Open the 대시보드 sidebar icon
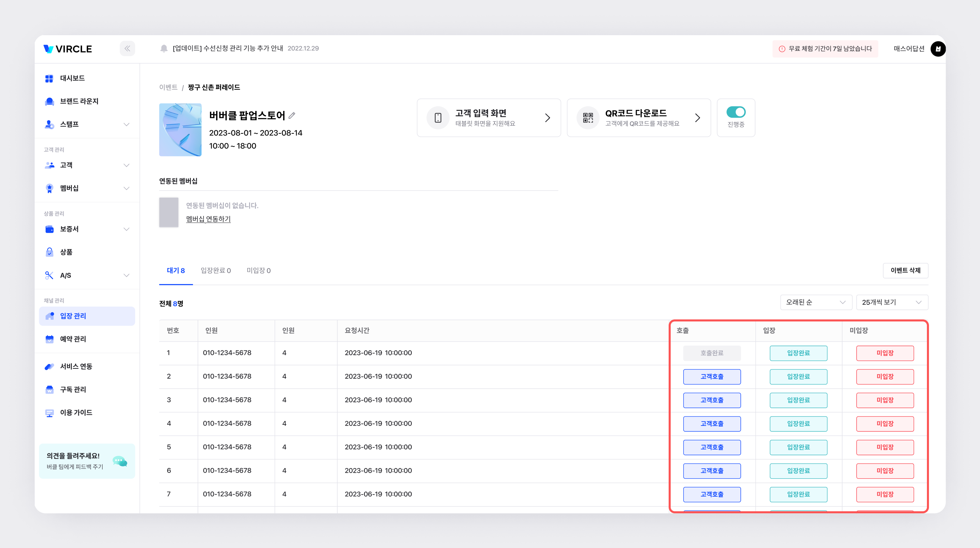 pyautogui.click(x=49, y=78)
